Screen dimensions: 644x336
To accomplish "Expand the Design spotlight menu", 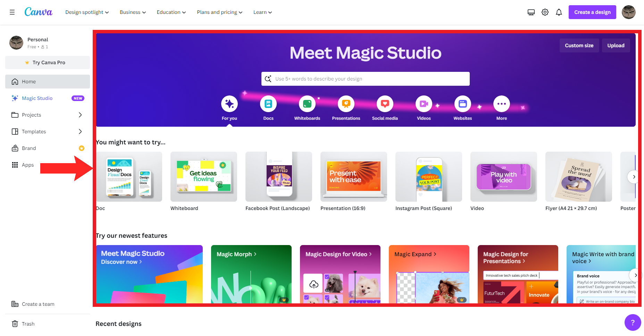I will (87, 12).
